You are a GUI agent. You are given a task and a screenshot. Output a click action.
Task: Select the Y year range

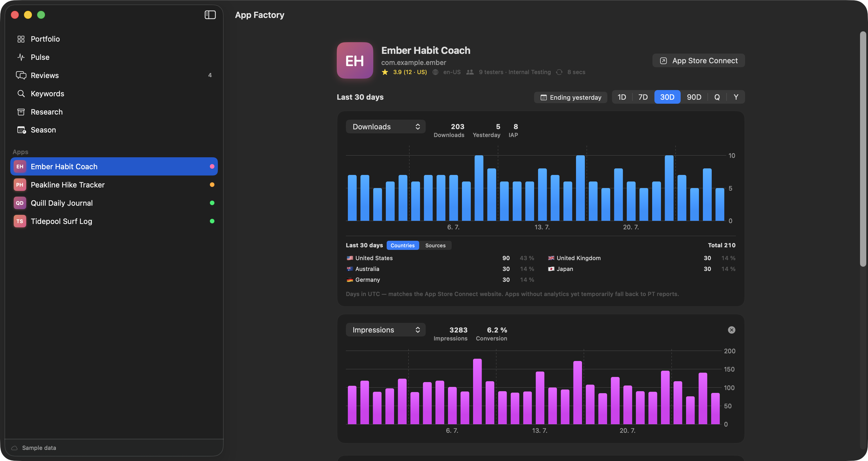pyautogui.click(x=736, y=97)
